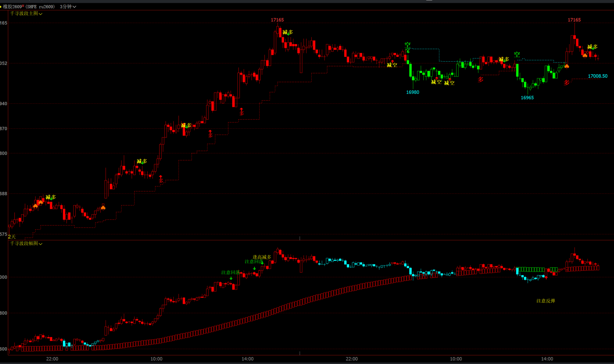The width and height of the screenshot is (614, 364).
Task: Select the 逢高减多 signal in the lower chart
Action: (262, 257)
